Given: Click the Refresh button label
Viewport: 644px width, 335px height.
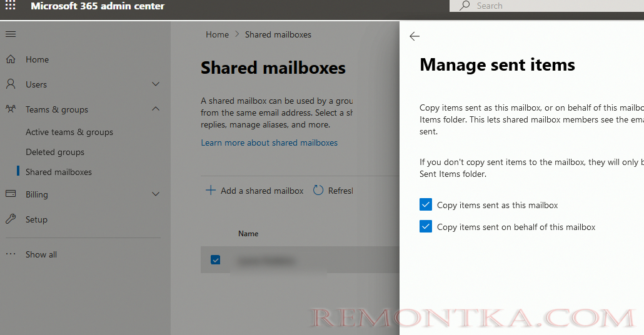Looking at the screenshot, I should pos(341,191).
